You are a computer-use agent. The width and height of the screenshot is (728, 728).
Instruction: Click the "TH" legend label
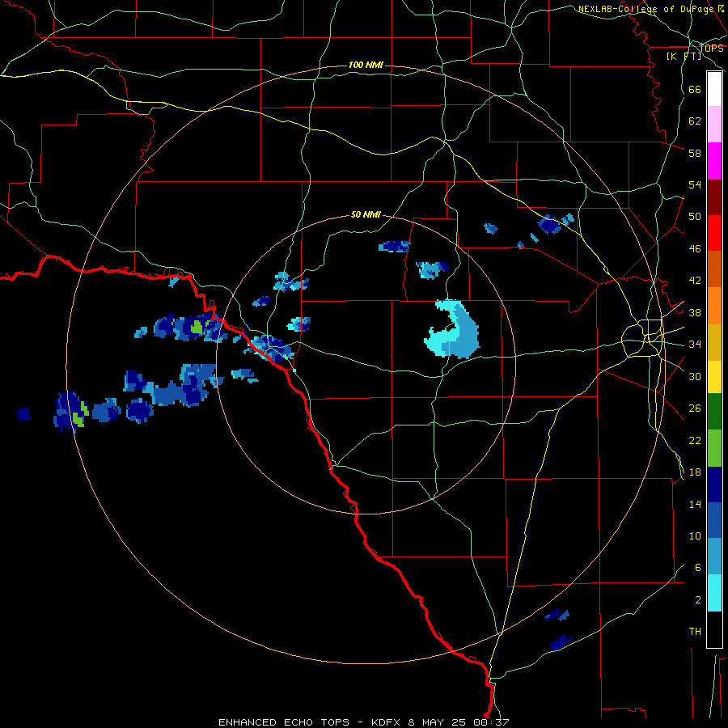[x=695, y=632]
